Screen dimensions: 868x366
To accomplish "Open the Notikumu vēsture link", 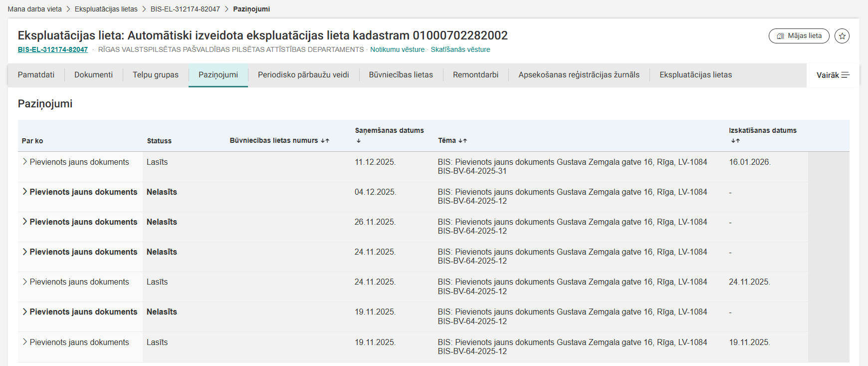I will click(x=397, y=49).
